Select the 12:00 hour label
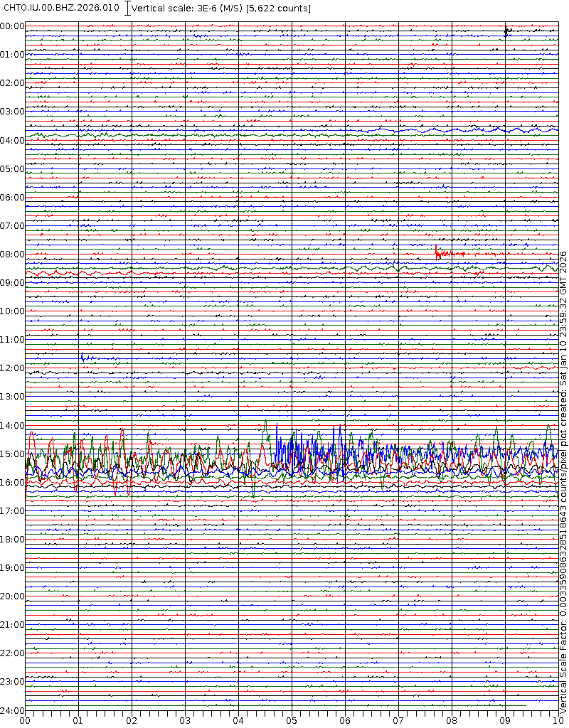 point(12,368)
